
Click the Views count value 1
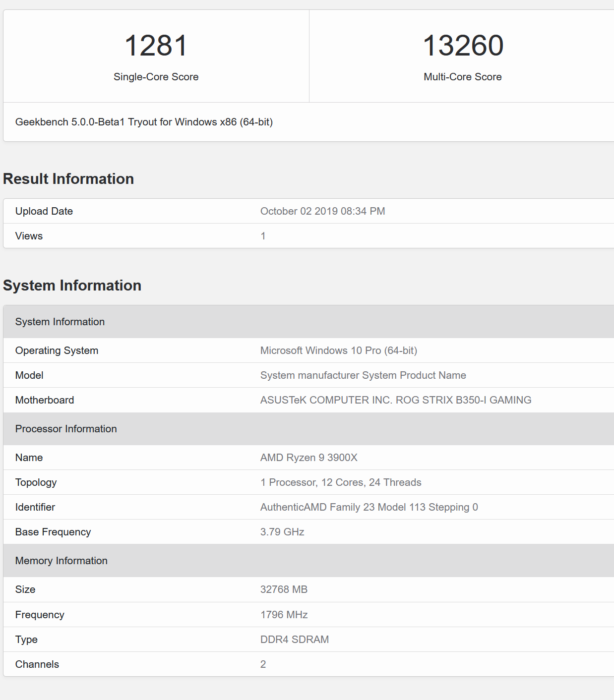pyautogui.click(x=263, y=236)
